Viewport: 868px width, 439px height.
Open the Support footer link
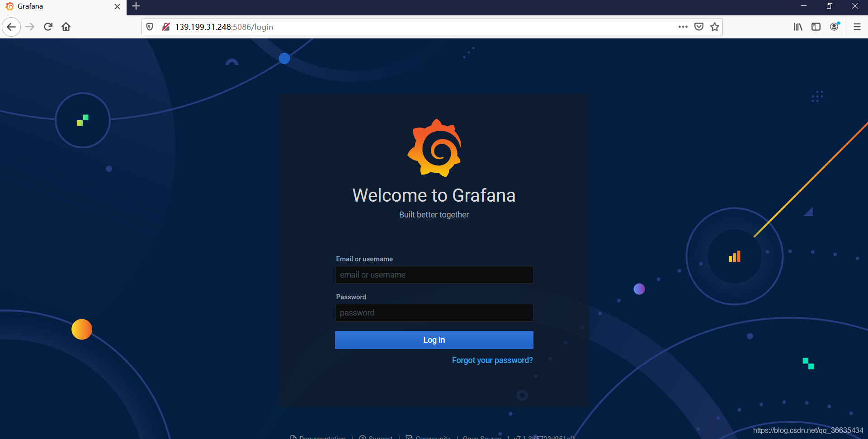(x=376, y=437)
